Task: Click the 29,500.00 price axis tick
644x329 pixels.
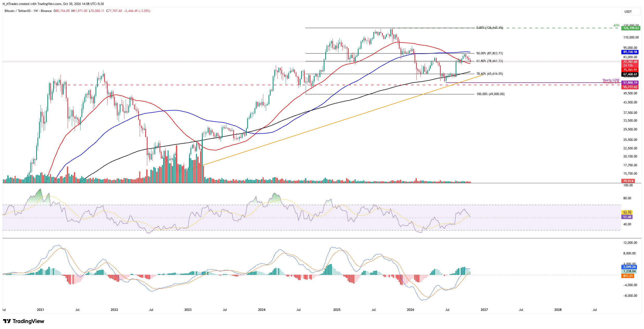Action: 630,129
